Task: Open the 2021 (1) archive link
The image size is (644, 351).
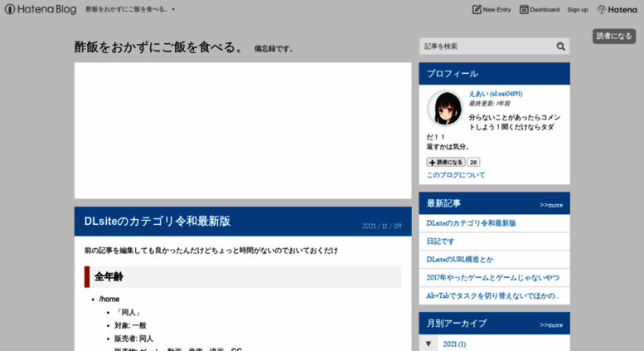Action: [x=454, y=344]
